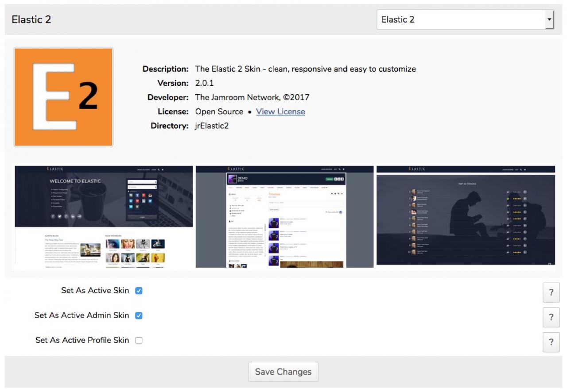Image resolution: width=567 pixels, height=392 pixels.
Task: Click the "Set As Active Profile Skin" label
Action: [82, 340]
